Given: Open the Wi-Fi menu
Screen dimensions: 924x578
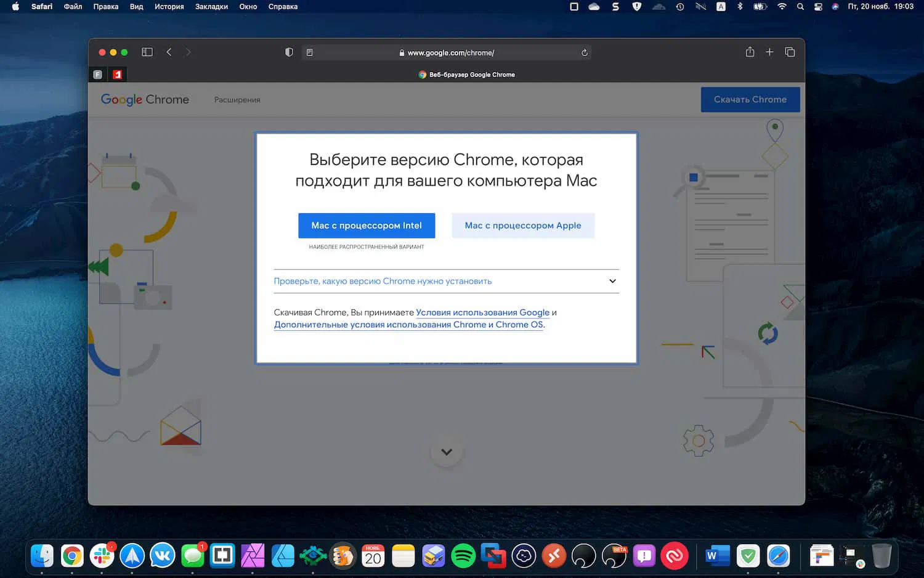Looking at the screenshot, I should click(781, 7).
